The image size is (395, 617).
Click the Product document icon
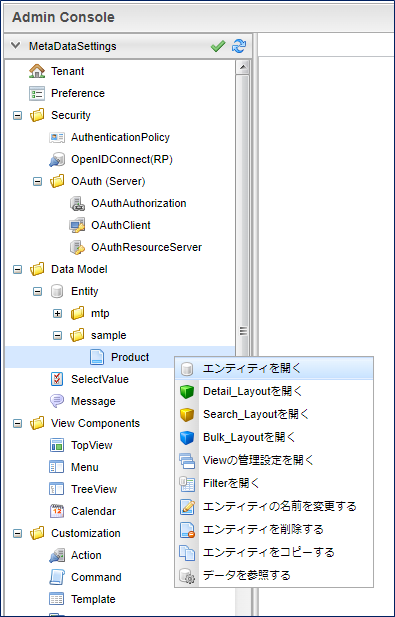coord(97,357)
